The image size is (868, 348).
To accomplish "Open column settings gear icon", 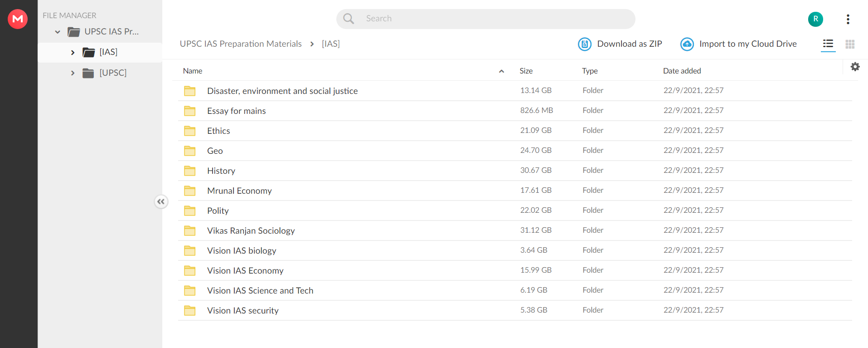I will [x=855, y=67].
